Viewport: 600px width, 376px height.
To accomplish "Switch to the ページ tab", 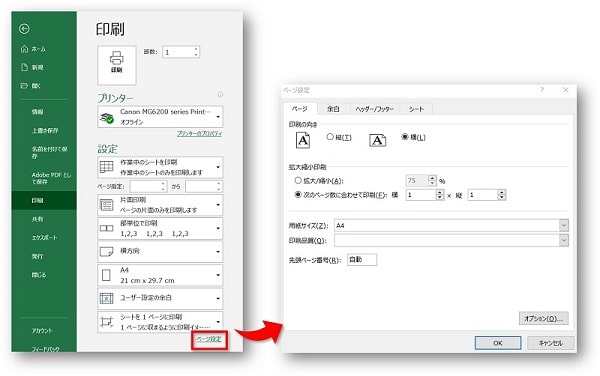I will tap(300, 109).
